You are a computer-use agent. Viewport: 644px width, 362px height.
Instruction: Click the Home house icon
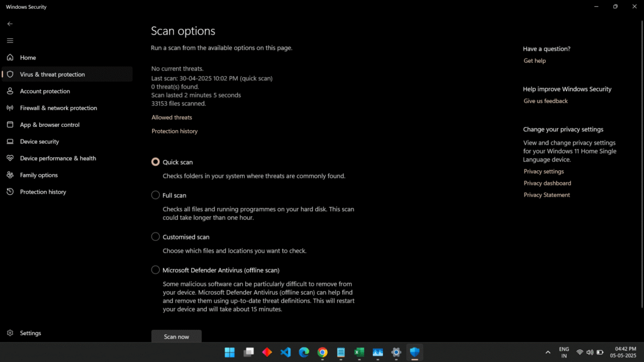pyautogui.click(x=10, y=57)
